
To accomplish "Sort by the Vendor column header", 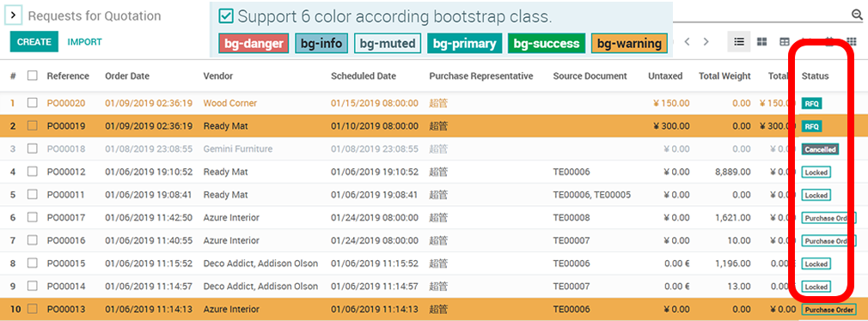I will (x=218, y=76).
